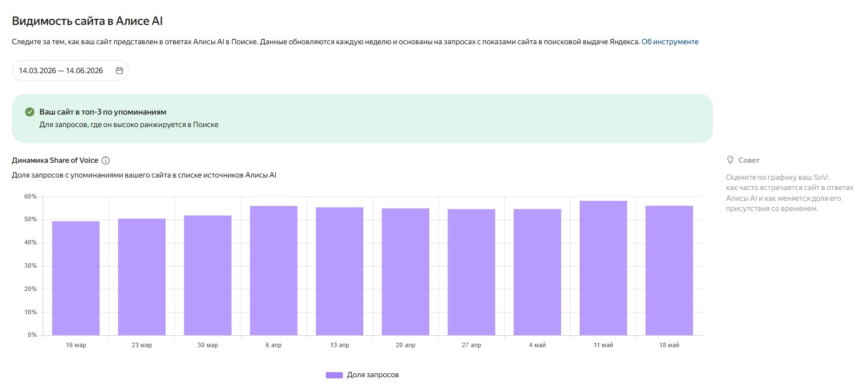This screenshot has width=868, height=388.
Task: Click the info icon beside Динамика Share of Voice
Action: [x=106, y=161]
